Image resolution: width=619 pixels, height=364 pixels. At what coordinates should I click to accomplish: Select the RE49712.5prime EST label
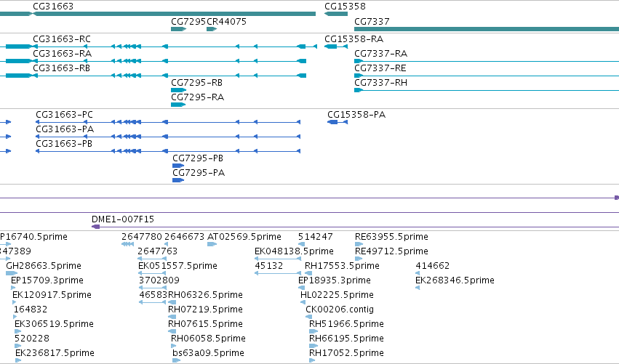[x=391, y=251]
